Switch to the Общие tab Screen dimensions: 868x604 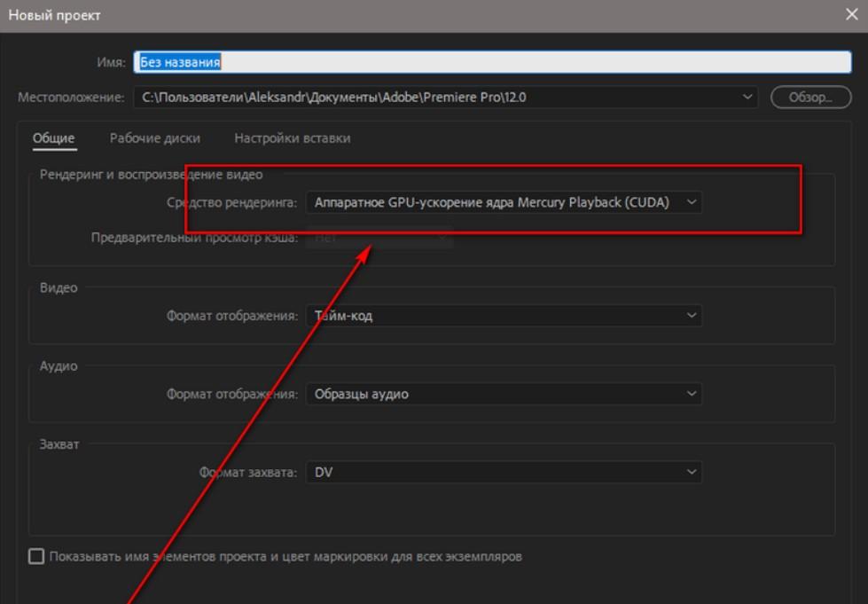(54, 138)
